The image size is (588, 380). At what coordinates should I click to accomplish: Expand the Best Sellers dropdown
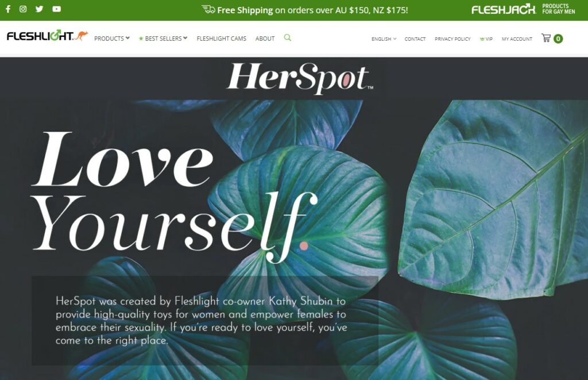pos(163,39)
